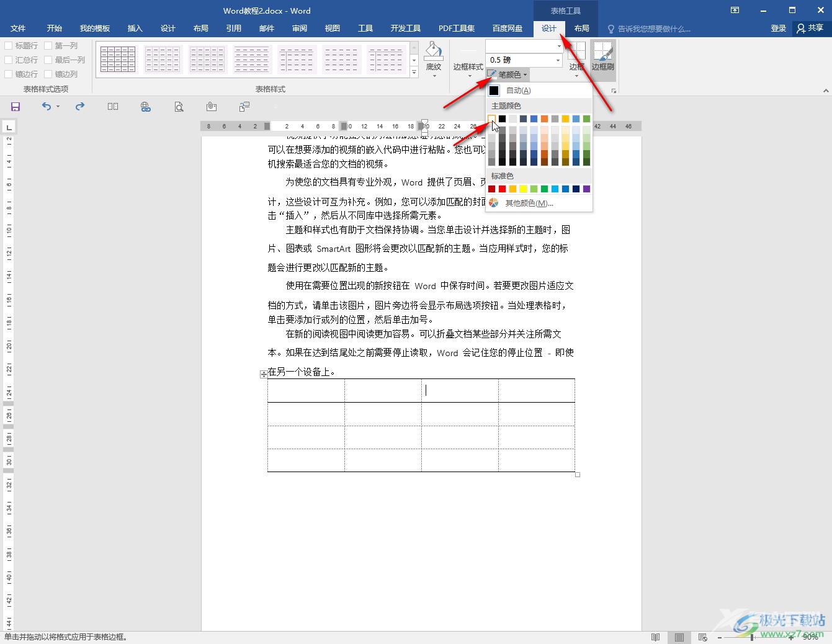832x644 pixels.
Task: Open the References (引用) tab
Action: pyautogui.click(x=234, y=29)
